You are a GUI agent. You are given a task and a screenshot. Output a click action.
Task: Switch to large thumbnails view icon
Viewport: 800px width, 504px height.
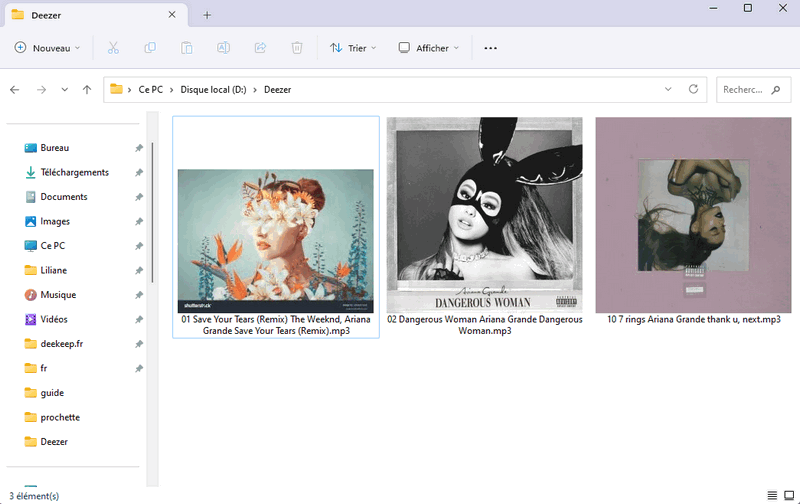coord(789,495)
